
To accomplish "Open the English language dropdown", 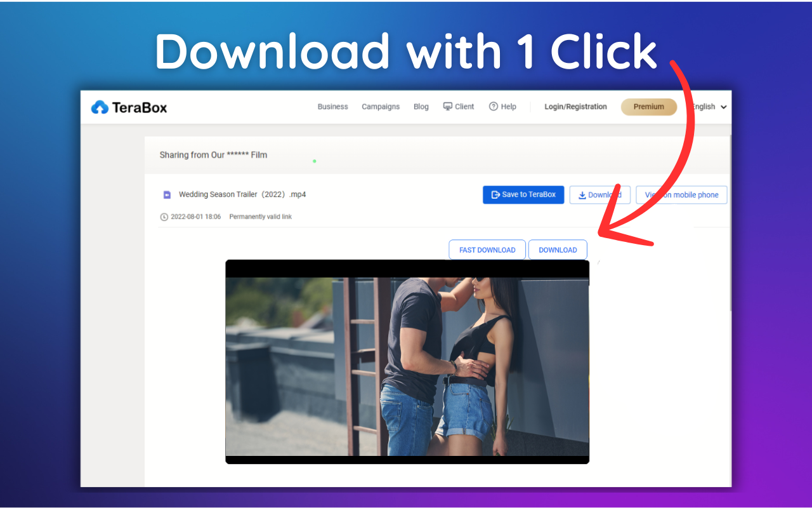I will (704, 107).
